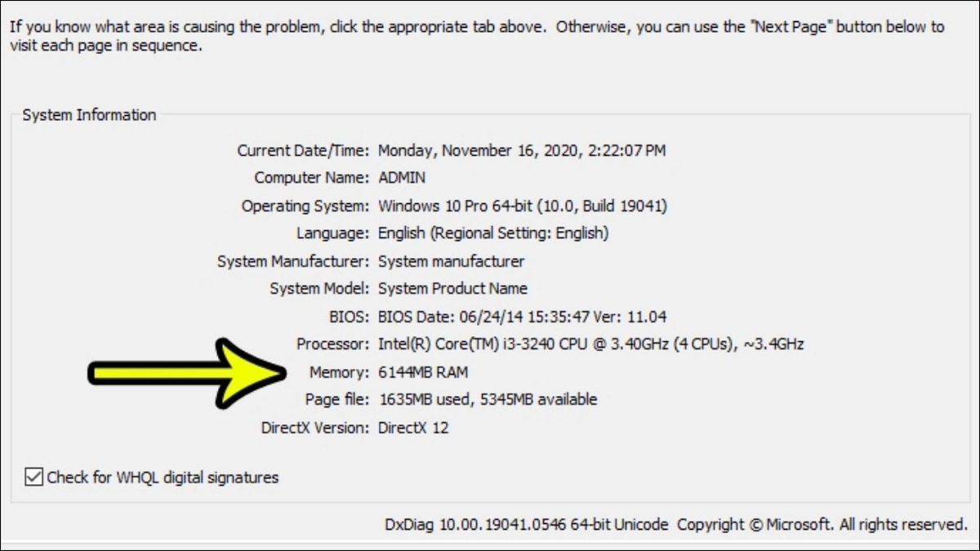Select the Memory 6144MB RAM value
980x551 pixels.
(x=423, y=372)
